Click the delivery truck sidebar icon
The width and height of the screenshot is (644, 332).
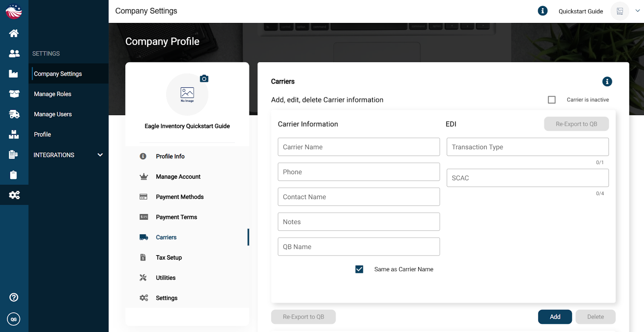click(x=14, y=114)
